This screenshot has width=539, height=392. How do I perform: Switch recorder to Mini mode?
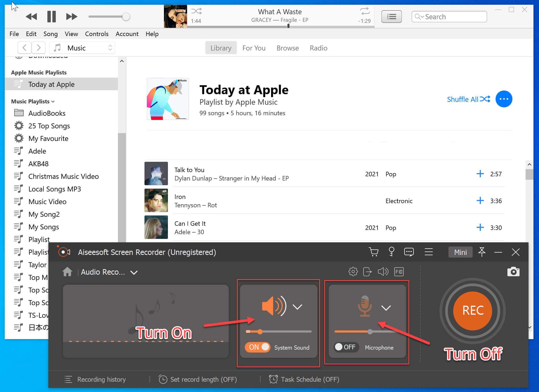[460, 252]
